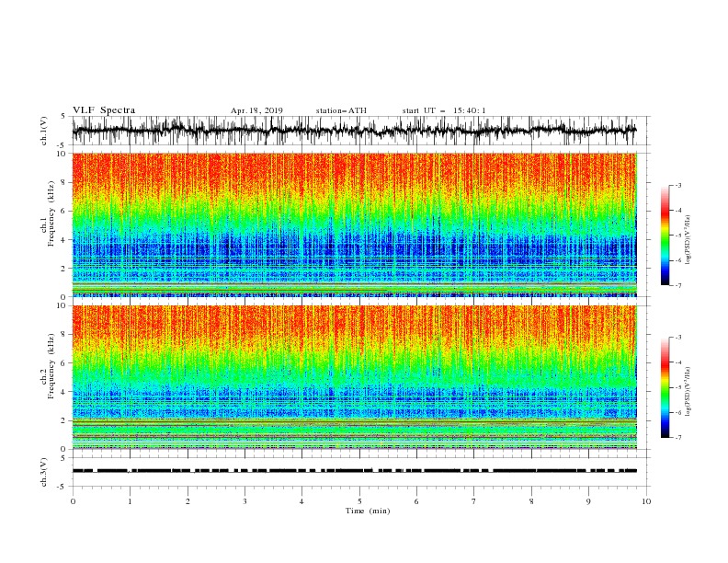This screenshot has width=728, height=563.
Task: Click the ch.1 spectrogram color scale bar
Action: [665, 236]
